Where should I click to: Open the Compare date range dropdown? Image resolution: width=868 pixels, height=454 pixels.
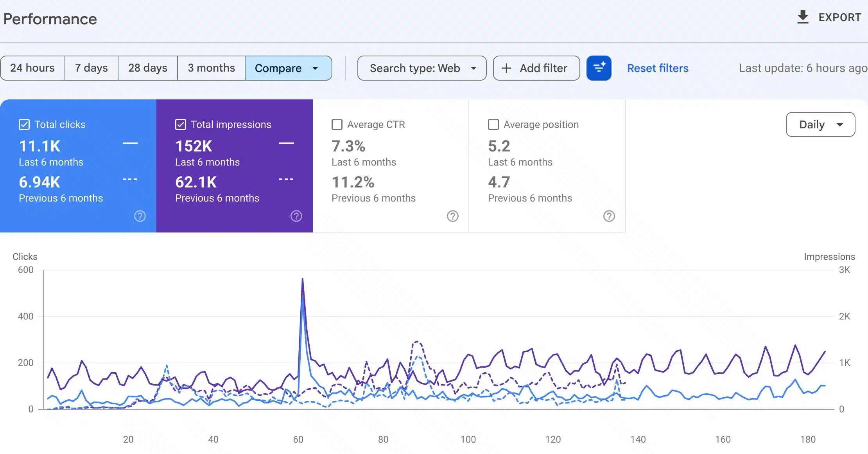click(289, 68)
